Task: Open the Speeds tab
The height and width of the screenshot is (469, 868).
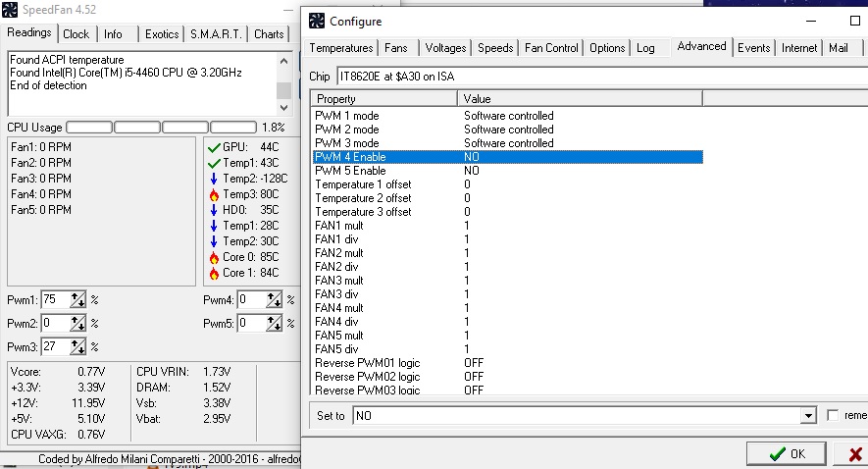Action: click(495, 48)
